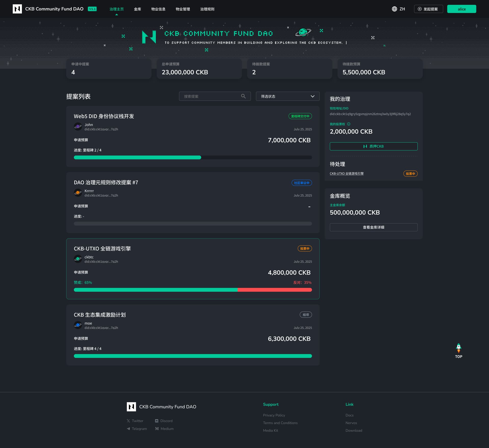This screenshot has width=489, height=448.
Task: Open the 治理规则 menu item
Action: (207, 9)
